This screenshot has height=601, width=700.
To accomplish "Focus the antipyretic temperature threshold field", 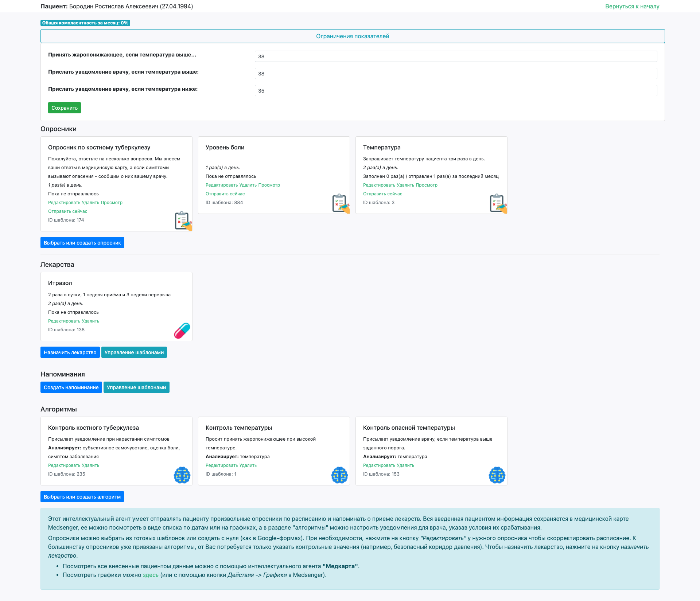I will tap(456, 56).
